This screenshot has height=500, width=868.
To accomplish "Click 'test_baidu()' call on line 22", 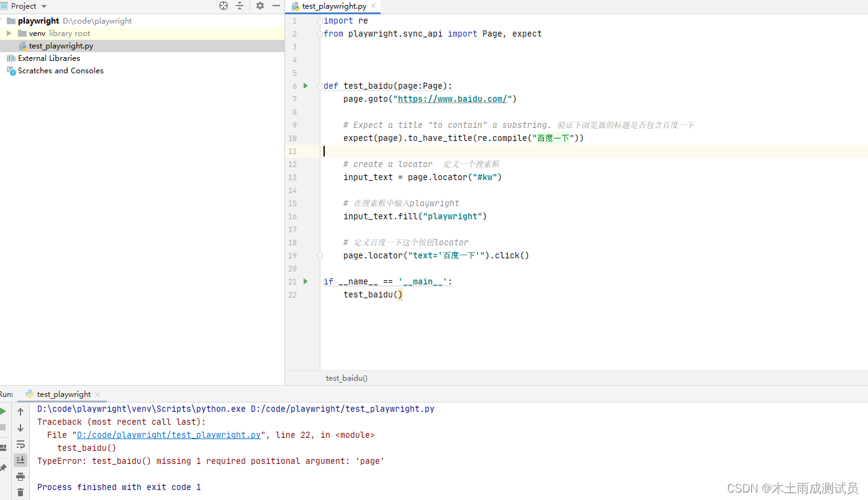I will click(373, 294).
